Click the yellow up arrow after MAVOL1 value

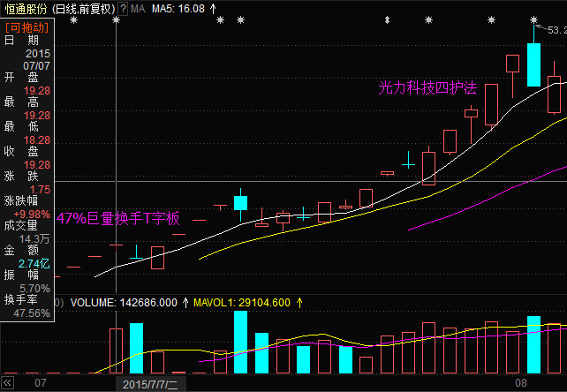(x=299, y=302)
